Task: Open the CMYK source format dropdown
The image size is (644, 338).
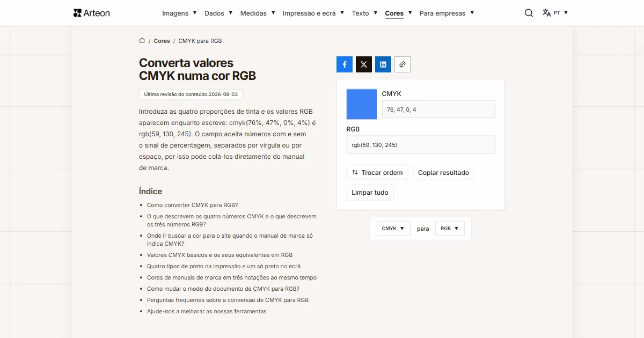Action: point(393,229)
